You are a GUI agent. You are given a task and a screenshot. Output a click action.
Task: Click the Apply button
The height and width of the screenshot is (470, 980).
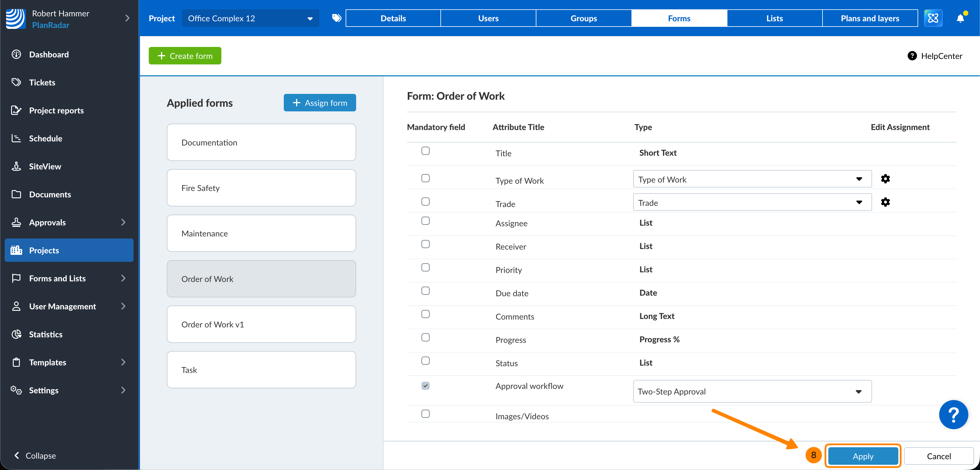(x=863, y=456)
